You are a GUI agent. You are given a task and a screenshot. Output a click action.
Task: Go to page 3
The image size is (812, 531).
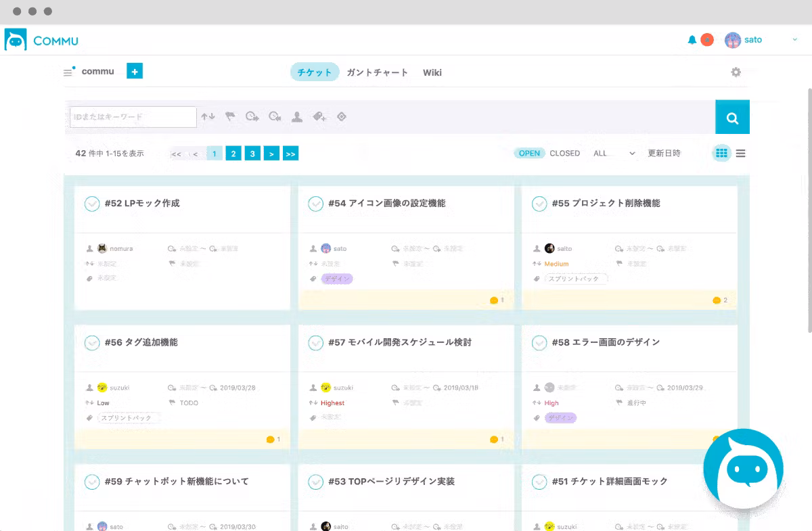[252, 154]
